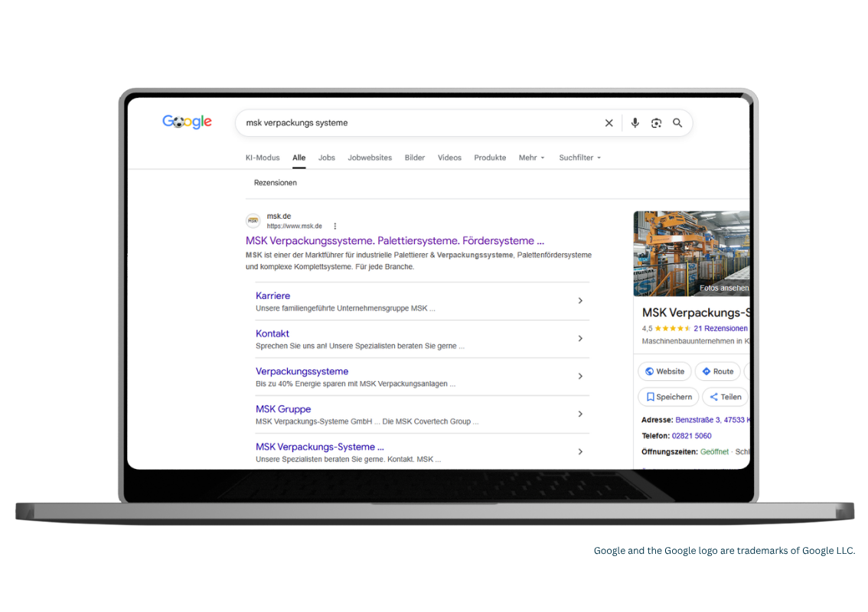
Task: Select the Alle tab
Action: [299, 158]
